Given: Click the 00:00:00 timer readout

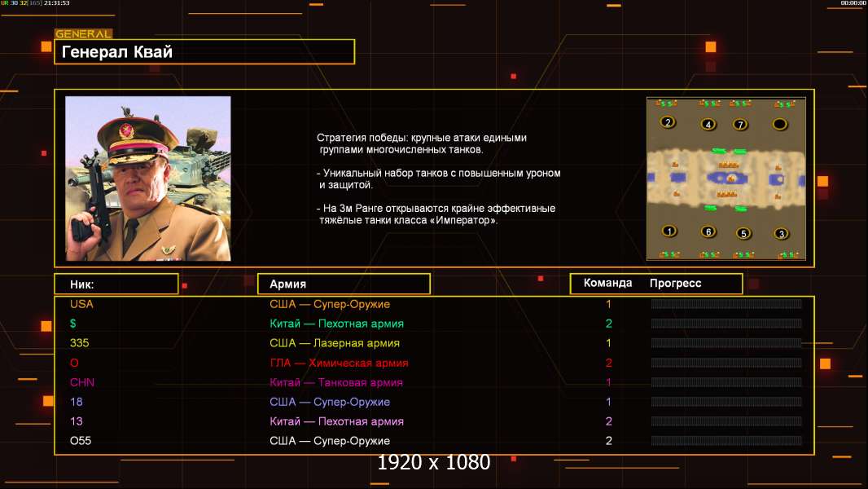Looking at the screenshot, I should (853, 3).
